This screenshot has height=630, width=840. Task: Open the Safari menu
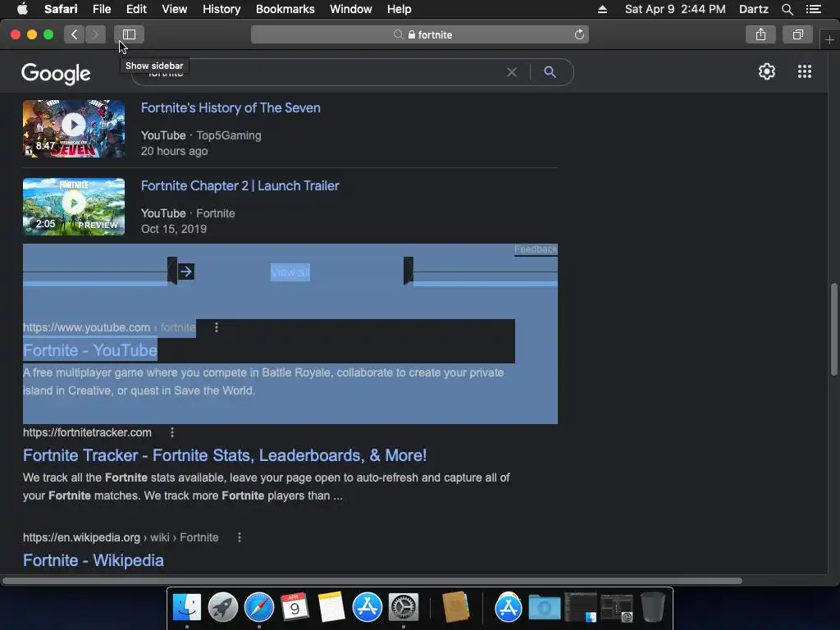click(x=61, y=9)
